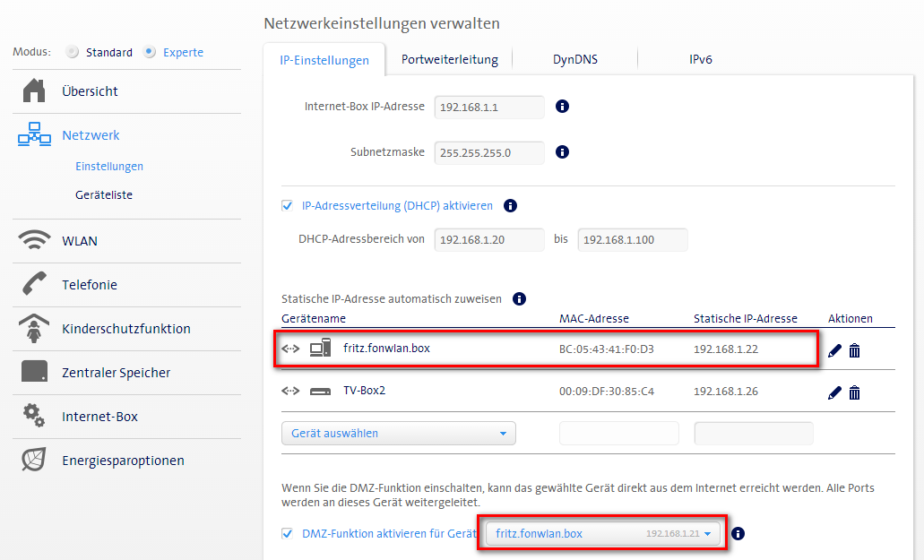
Task: Edit the TV-Box2 entry with pencil icon
Action: click(834, 392)
